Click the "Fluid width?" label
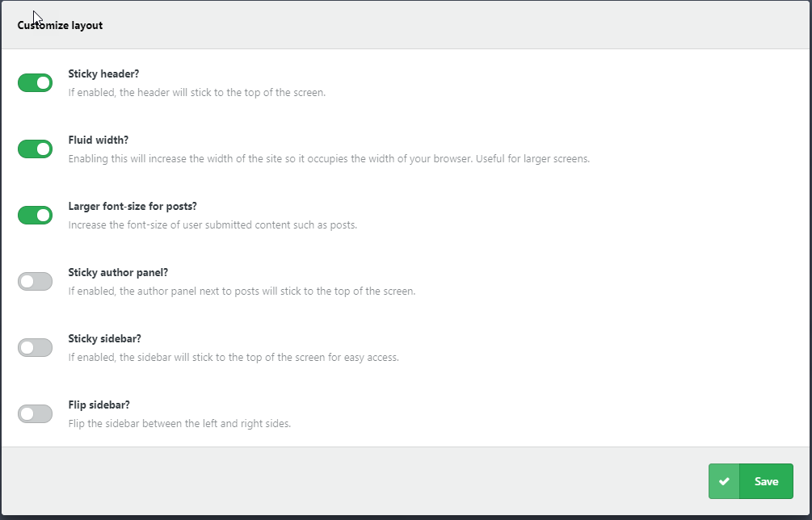This screenshot has width=812, height=520. click(x=99, y=140)
